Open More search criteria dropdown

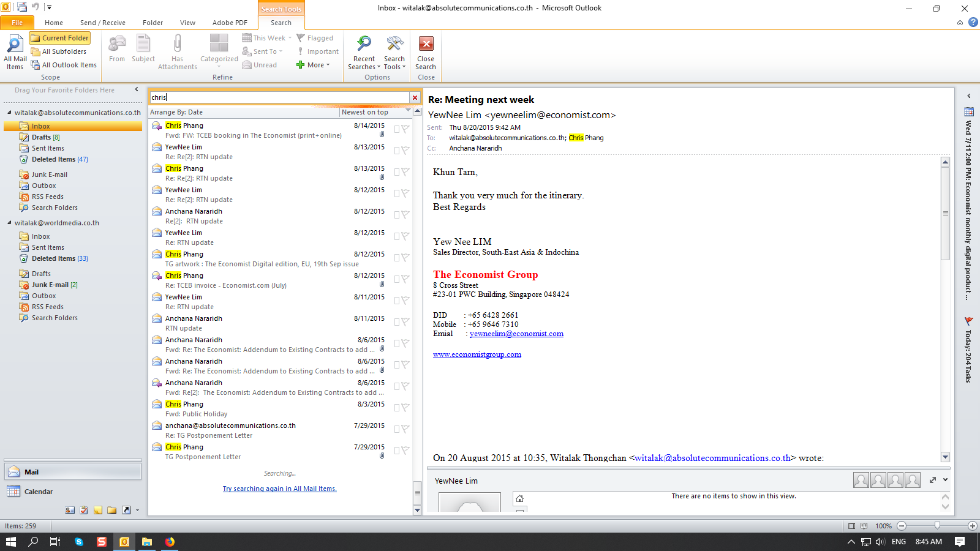(313, 65)
